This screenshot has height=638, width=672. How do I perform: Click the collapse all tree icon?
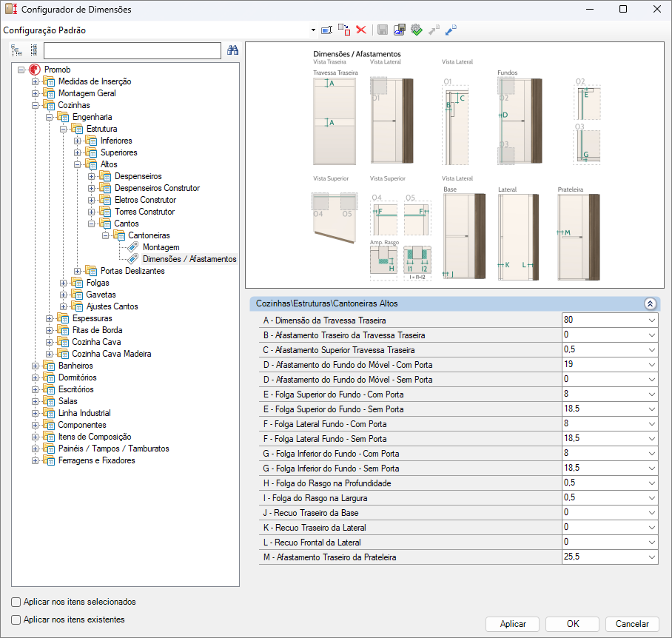33,50
